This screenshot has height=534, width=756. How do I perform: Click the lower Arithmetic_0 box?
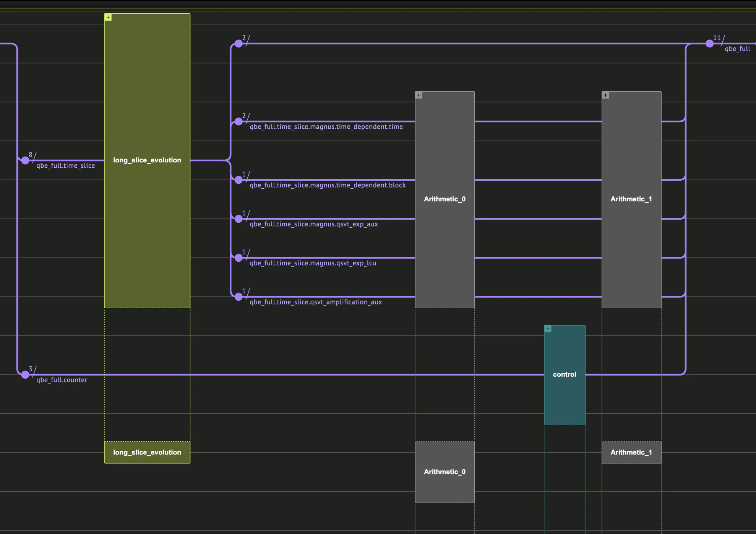(x=445, y=472)
